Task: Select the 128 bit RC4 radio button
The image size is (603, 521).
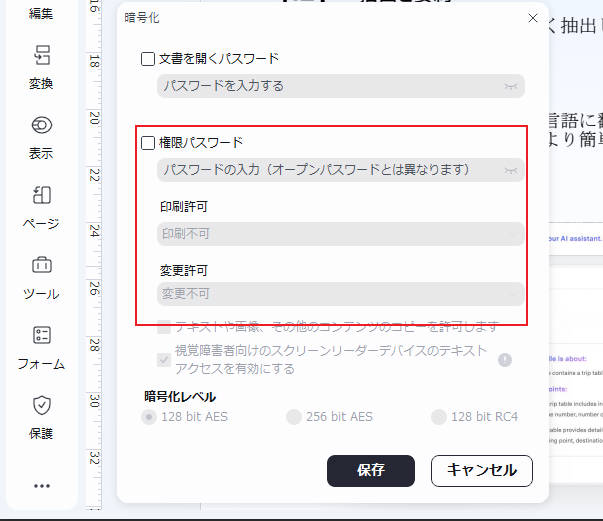Action: 438,417
